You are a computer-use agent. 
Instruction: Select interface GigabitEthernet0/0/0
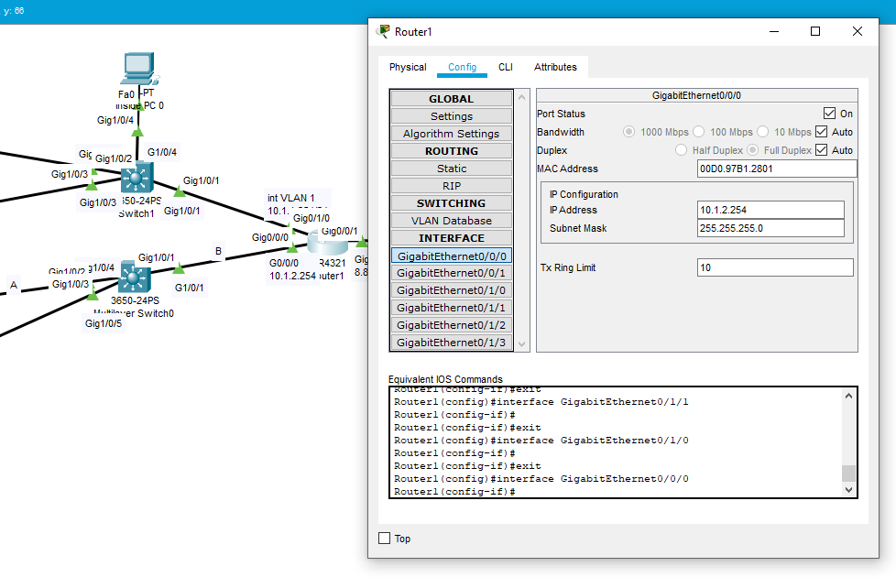(x=452, y=256)
